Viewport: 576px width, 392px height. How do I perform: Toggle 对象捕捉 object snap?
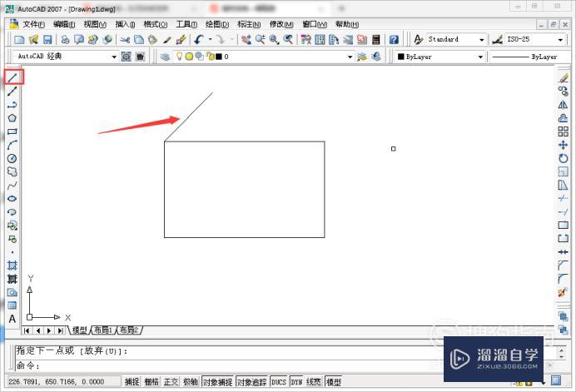tap(217, 382)
